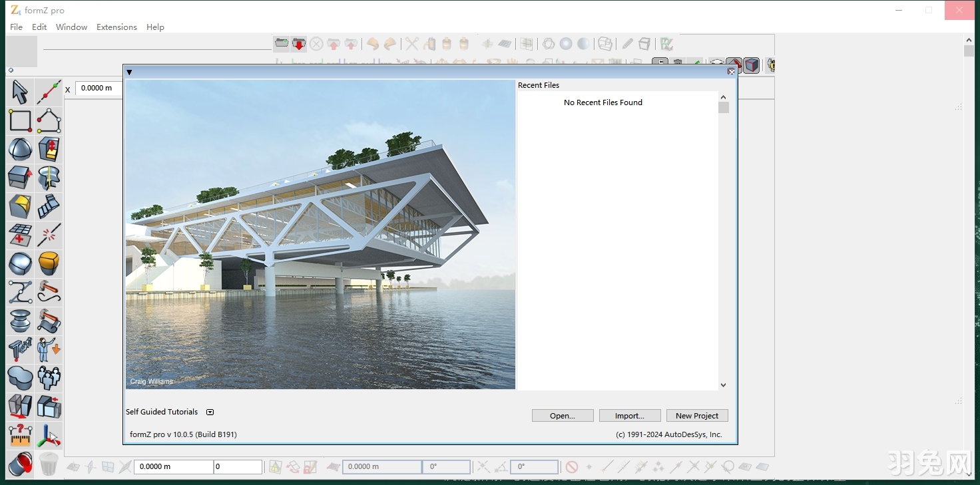Select the tape measure query tool
The height and width of the screenshot is (485, 980).
pyautogui.click(x=20, y=435)
